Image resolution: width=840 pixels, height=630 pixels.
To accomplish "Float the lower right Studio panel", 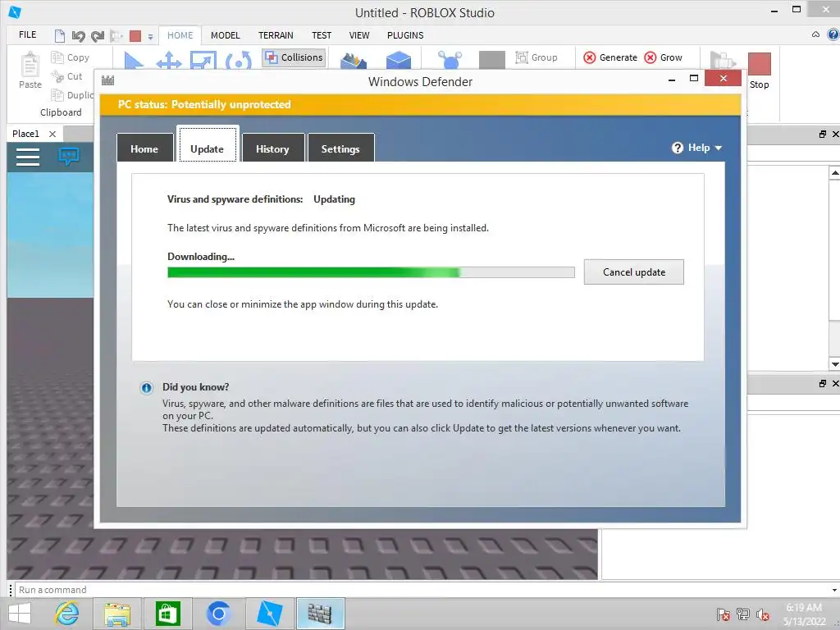I will coord(822,384).
